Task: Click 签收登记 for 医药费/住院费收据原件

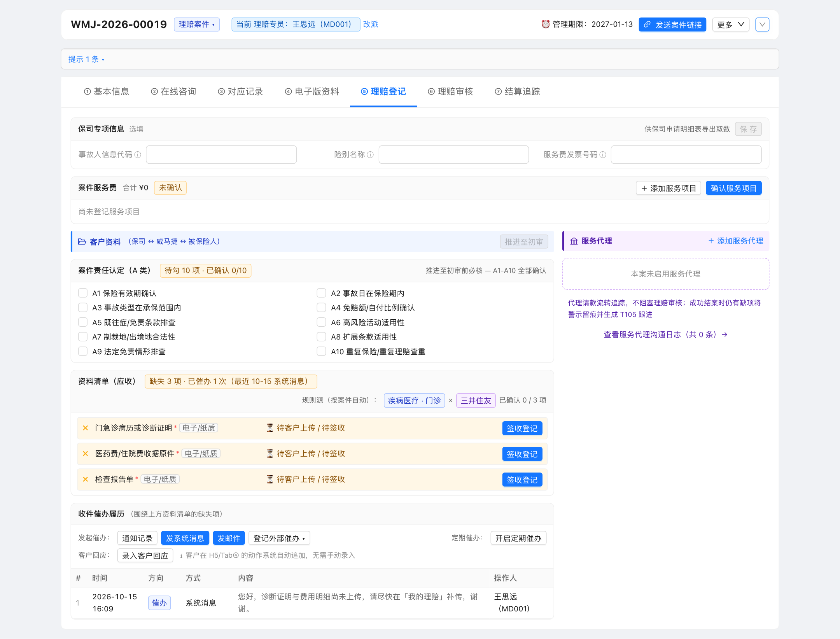Action: click(x=522, y=454)
